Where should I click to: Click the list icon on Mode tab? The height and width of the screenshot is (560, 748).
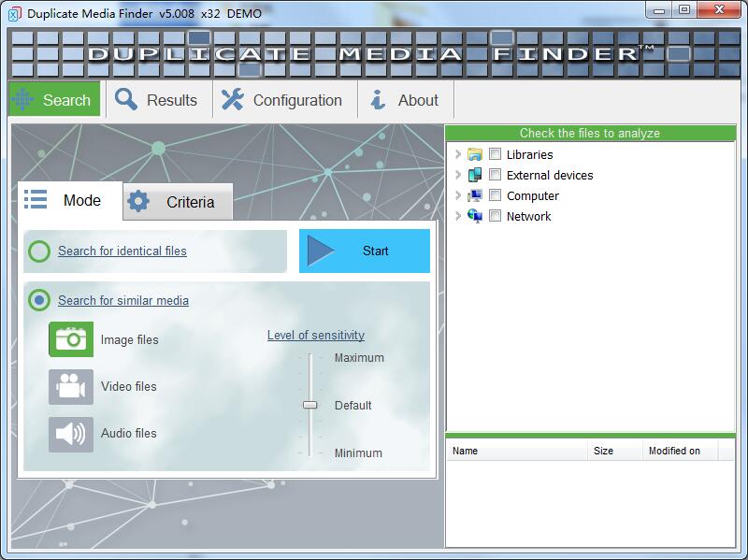click(36, 199)
